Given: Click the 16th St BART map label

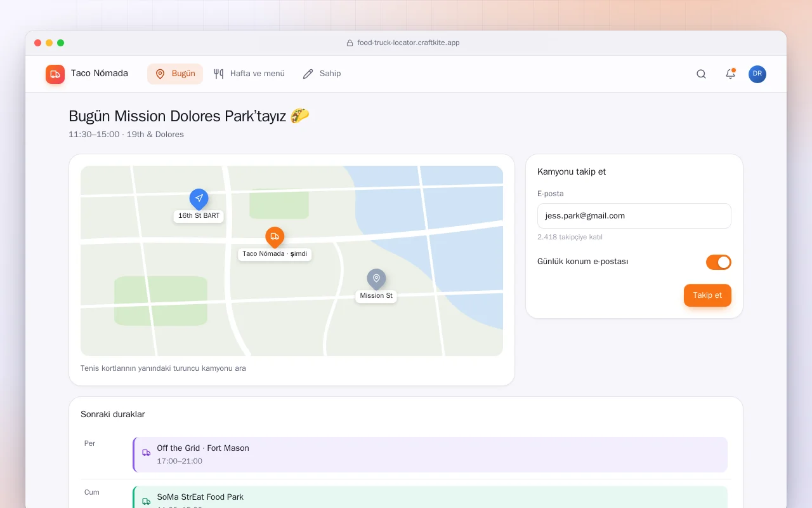Looking at the screenshot, I should [199, 216].
